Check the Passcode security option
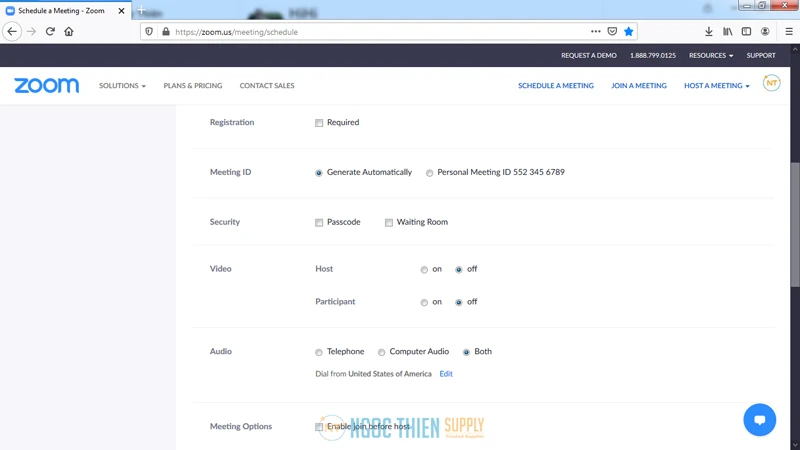Viewport: 800px width, 450px height. pyautogui.click(x=319, y=223)
